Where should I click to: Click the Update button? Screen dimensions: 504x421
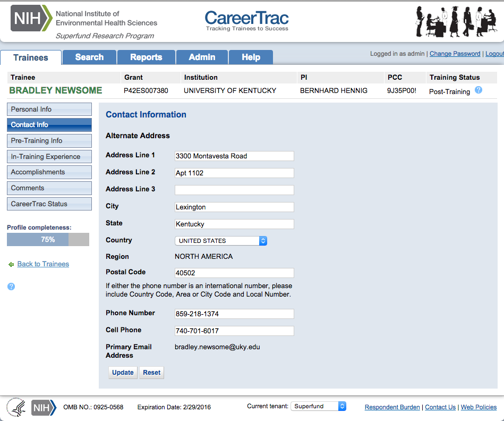point(123,373)
